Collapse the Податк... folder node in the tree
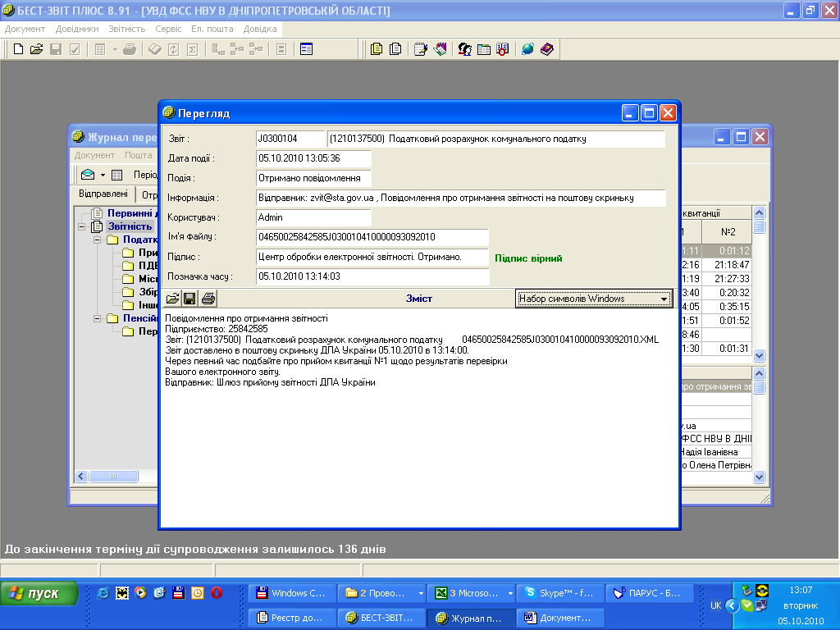Screen dimensions: 840x630 pos(98,240)
